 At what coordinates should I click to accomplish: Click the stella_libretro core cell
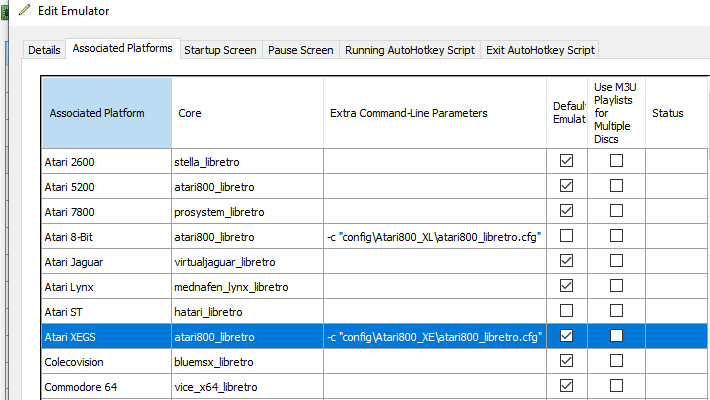coord(248,162)
